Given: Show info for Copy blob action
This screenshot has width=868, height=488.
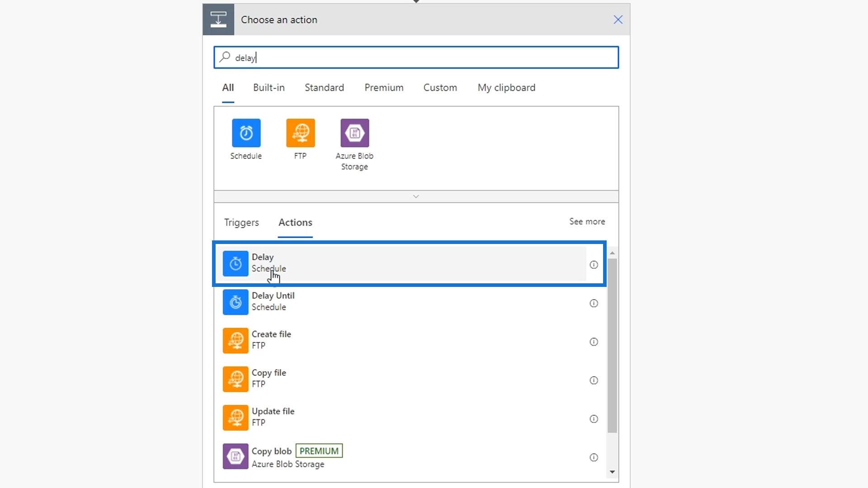Looking at the screenshot, I should pyautogui.click(x=594, y=457).
